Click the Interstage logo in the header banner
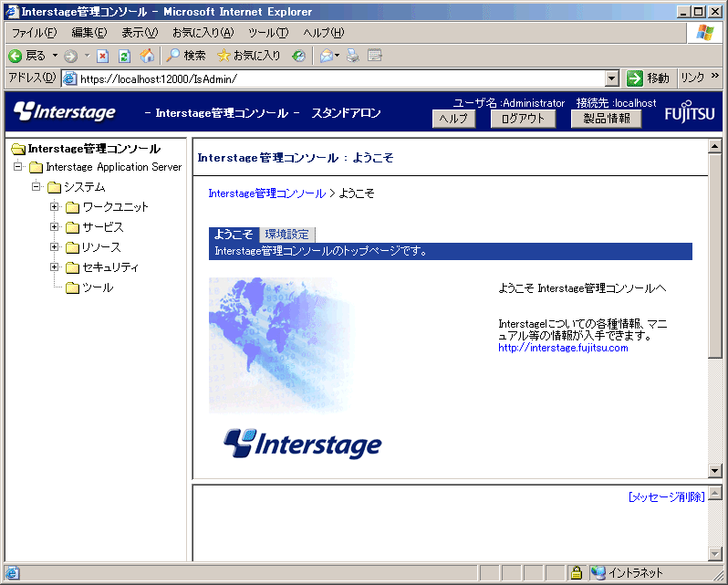This screenshot has height=585, width=728. [x=65, y=111]
